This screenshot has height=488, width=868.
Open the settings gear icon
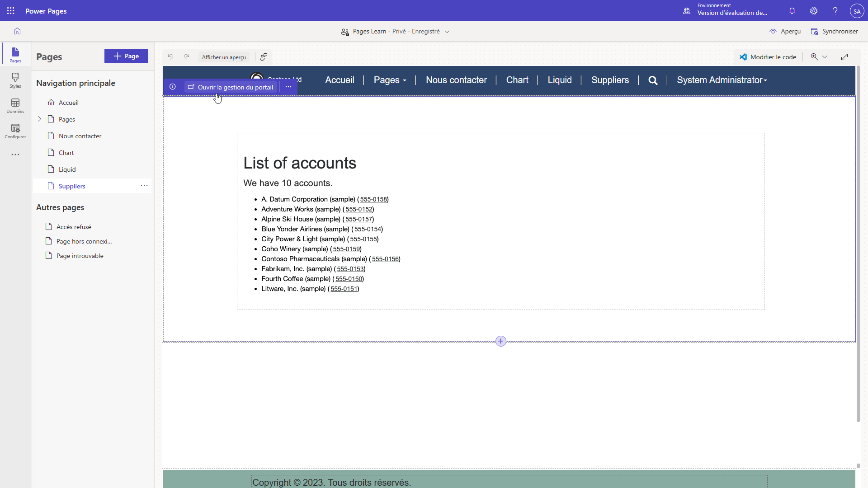pyautogui.click(x=814, y=11)
